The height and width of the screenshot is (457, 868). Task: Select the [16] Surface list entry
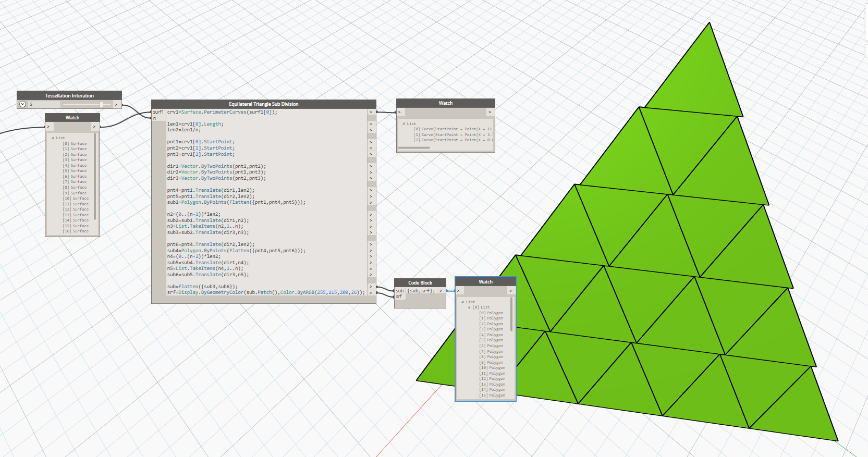pos(76,231)
